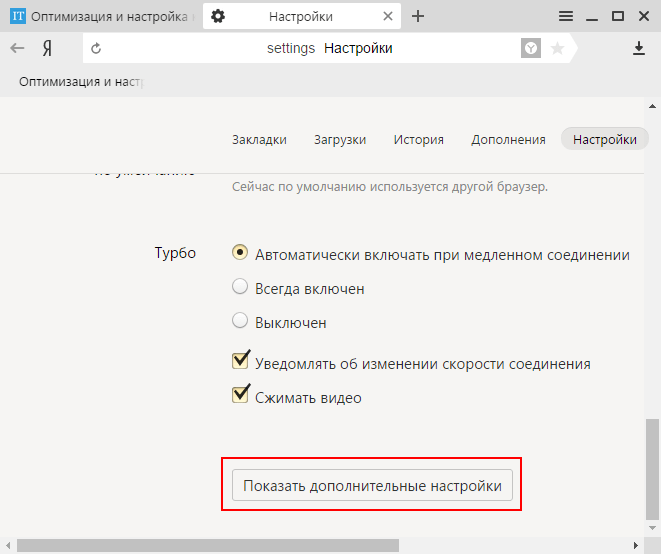Open the Загрузки section

tap(339, 140)
